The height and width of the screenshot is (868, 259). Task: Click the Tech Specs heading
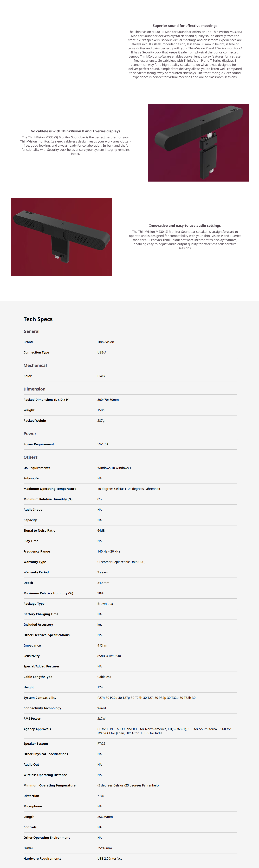pos(38,319)
